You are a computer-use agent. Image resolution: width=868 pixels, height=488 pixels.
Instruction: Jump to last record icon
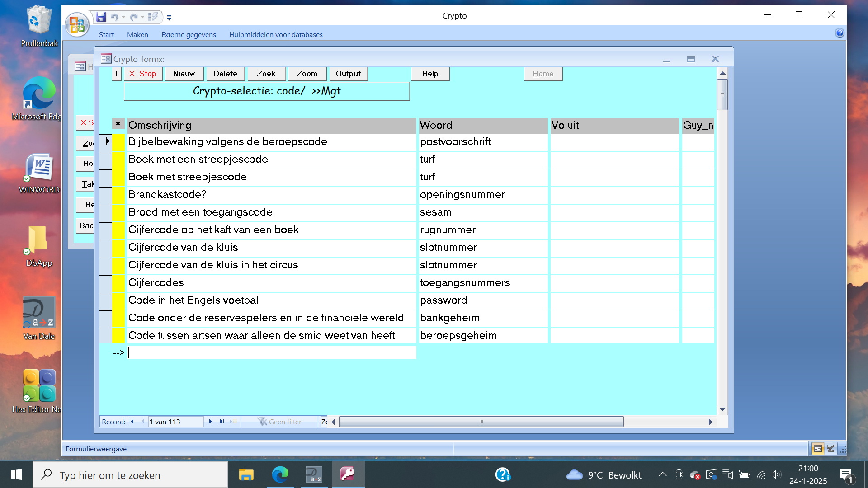pyautogui.click(x=222, y=422)
